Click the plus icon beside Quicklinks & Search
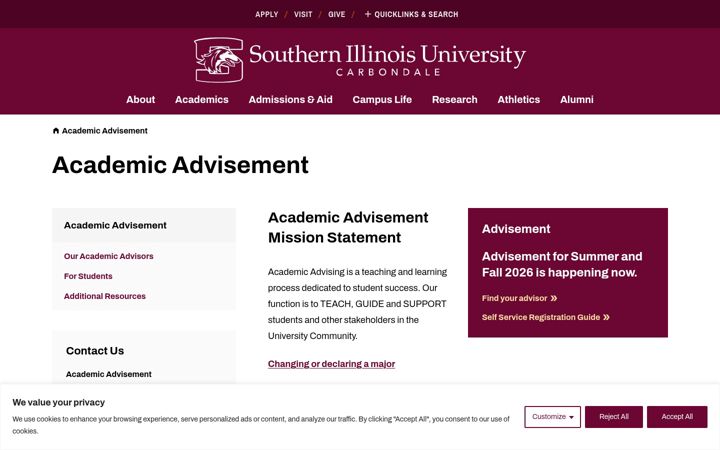Screen dimensions: 720x450 (x=367, y=14)
